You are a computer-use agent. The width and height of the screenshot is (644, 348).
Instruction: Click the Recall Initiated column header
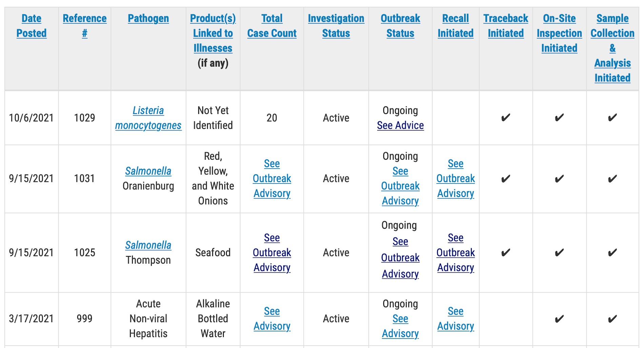[456, 26]
